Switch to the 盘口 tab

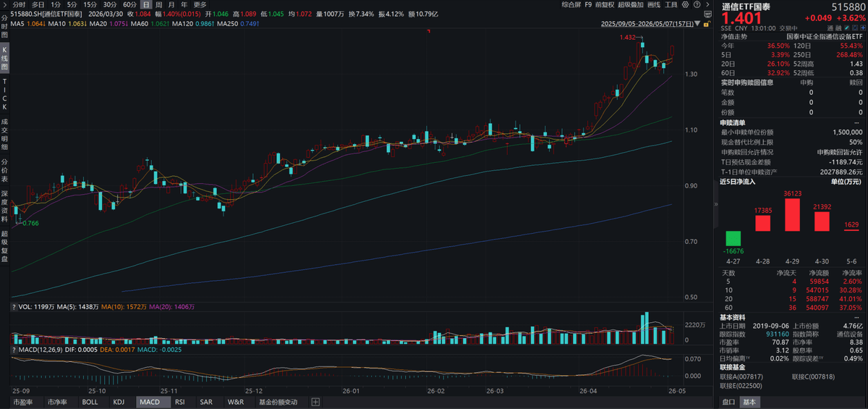(x=729, y=402)
